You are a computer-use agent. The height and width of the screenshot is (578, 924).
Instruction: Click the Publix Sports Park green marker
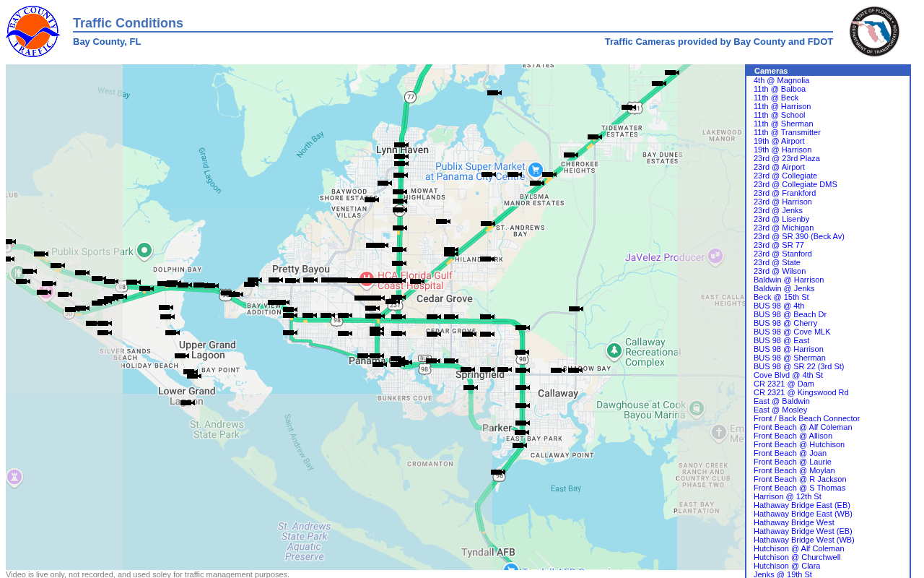[144, 251]
